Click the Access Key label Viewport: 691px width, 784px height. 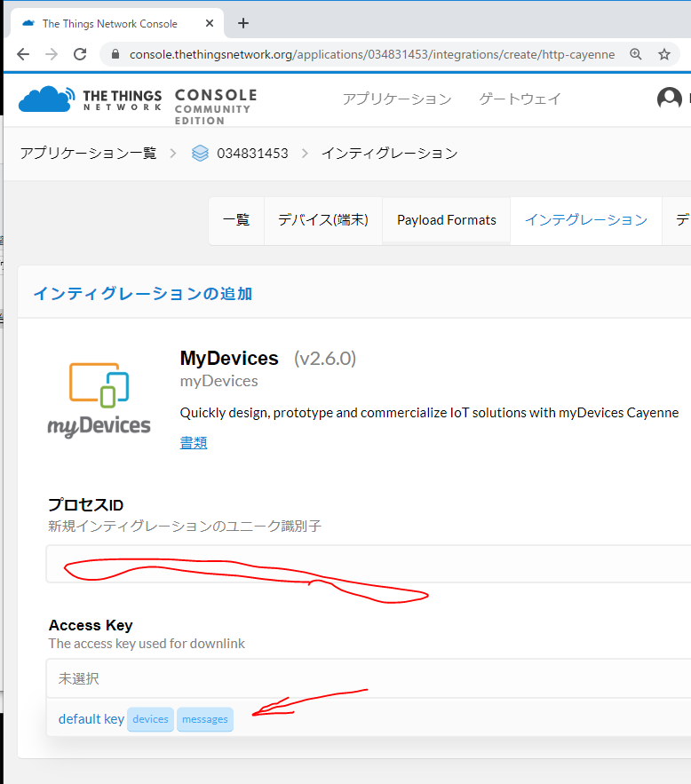pos(91,625)
